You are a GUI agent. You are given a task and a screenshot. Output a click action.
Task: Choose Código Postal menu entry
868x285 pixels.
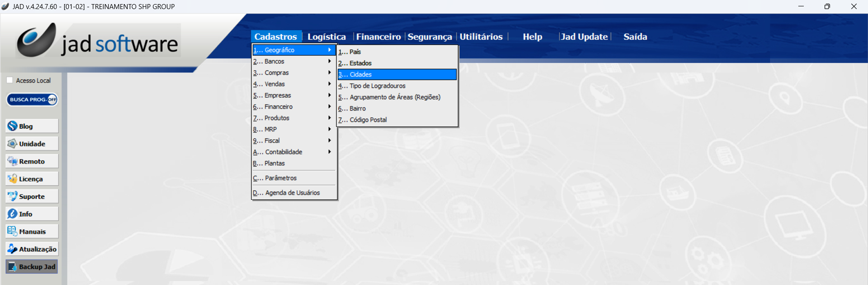[368, 120]
